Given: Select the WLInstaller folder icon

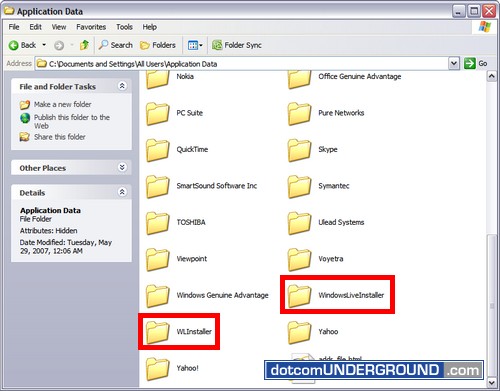Looking at the screenshot, I should pyautogui.click(x=158, y=332).
